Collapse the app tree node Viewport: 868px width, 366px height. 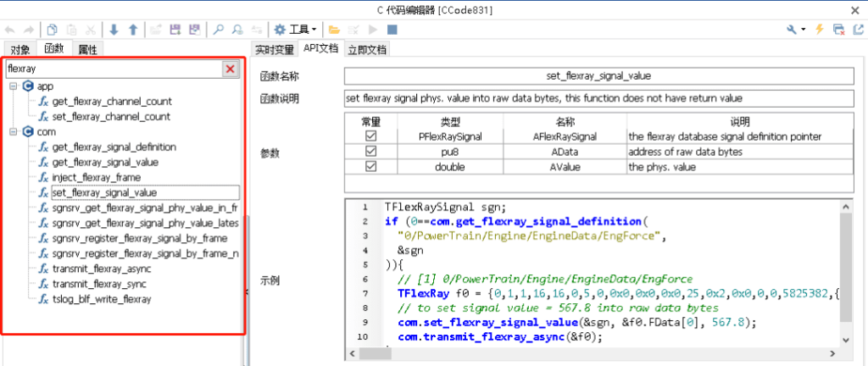[14, 86]
